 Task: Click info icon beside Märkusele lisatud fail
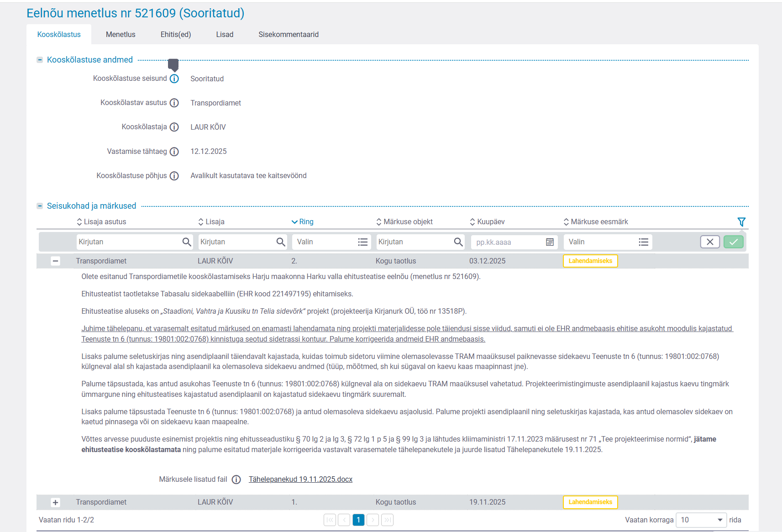[236, 479]
